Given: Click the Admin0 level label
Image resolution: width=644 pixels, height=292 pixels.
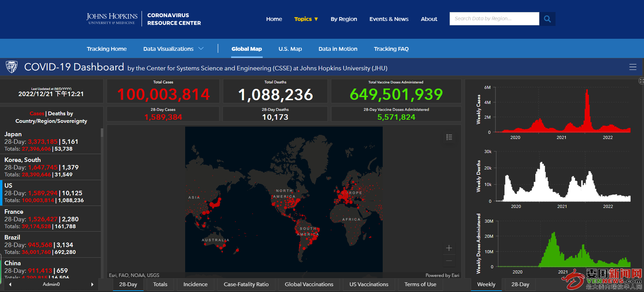Looking at the screenshot, I should 51,284.
